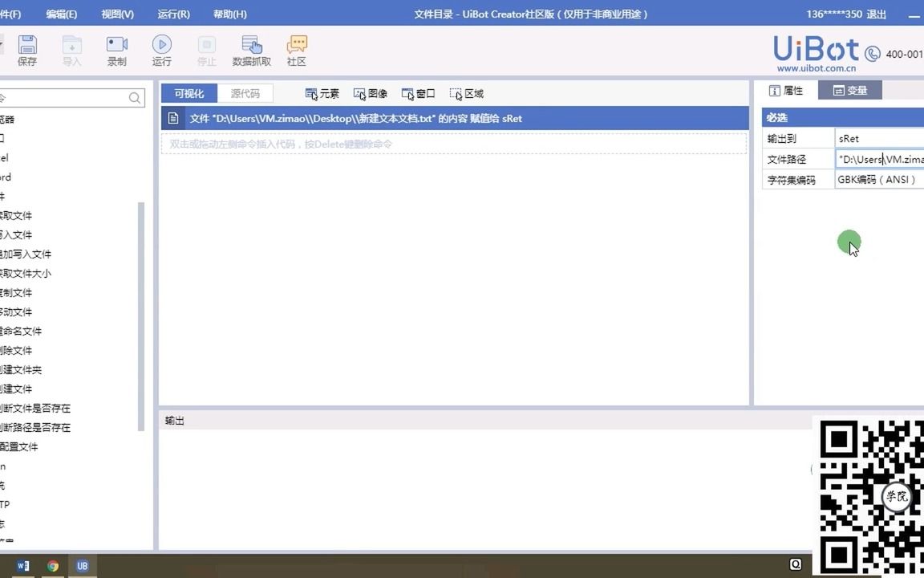Select the 录制 (Record) toolbar icon
Screen dimensions: 924x578
(116, 50)
